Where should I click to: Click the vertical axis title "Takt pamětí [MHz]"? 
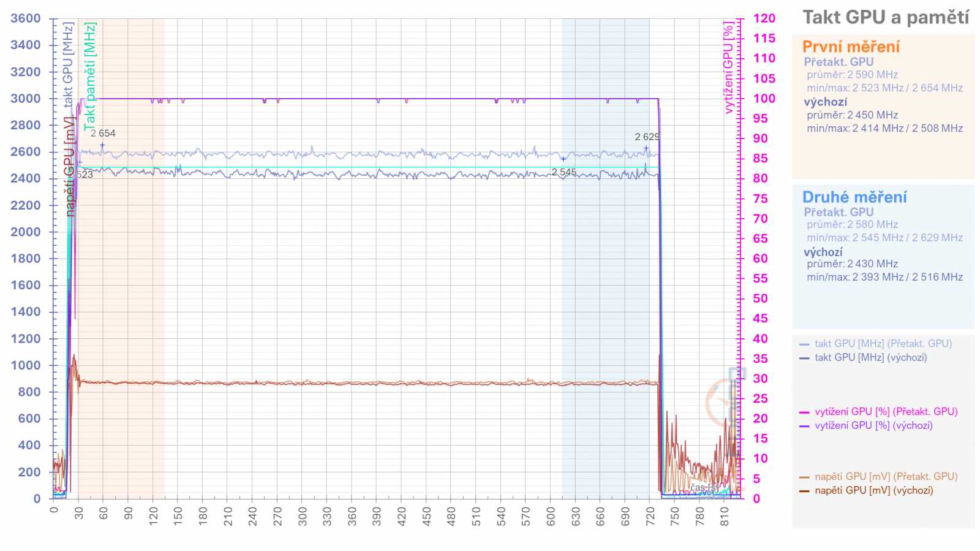click(x=89, y=77)
